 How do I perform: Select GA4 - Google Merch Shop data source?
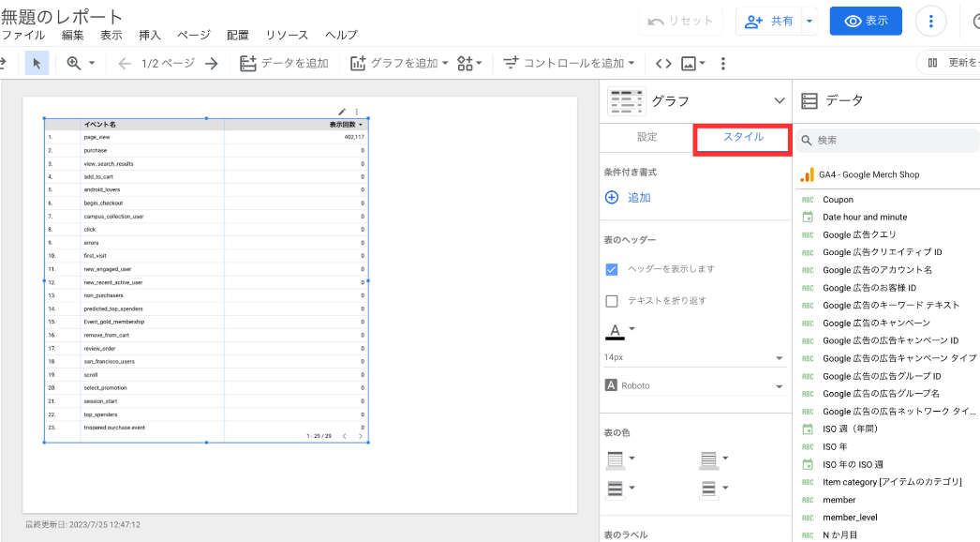point(869,174)
